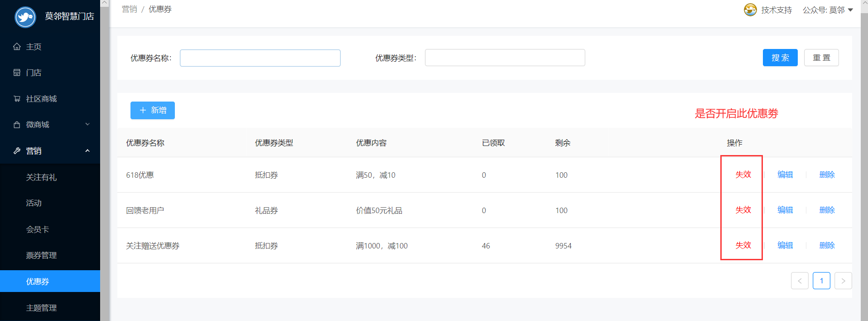Viewport: 868px width, 321px height.
Task: Click the 礼品券 type cell
Action: (266, 210)
